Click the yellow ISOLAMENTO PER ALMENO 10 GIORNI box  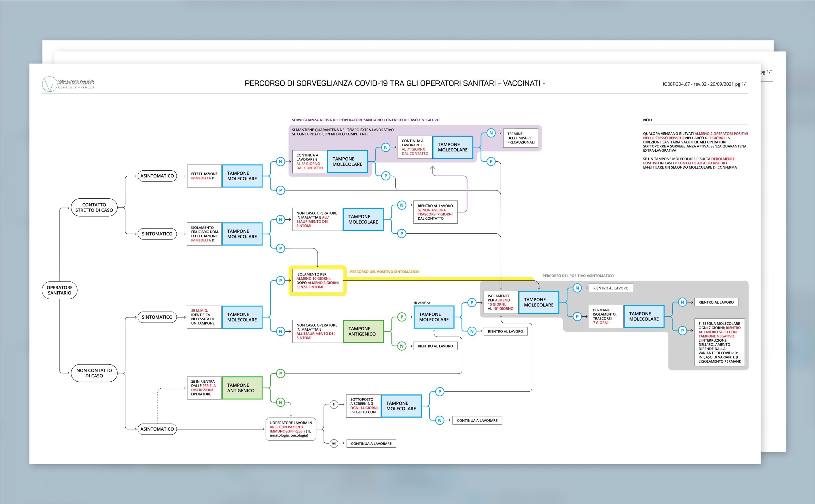click(x=317, y=281)
